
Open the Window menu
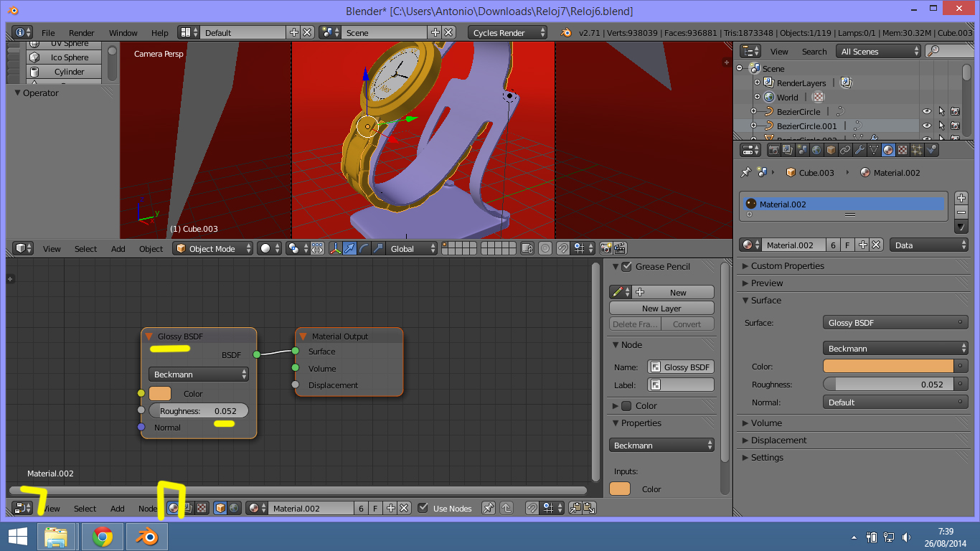point(123,33)
